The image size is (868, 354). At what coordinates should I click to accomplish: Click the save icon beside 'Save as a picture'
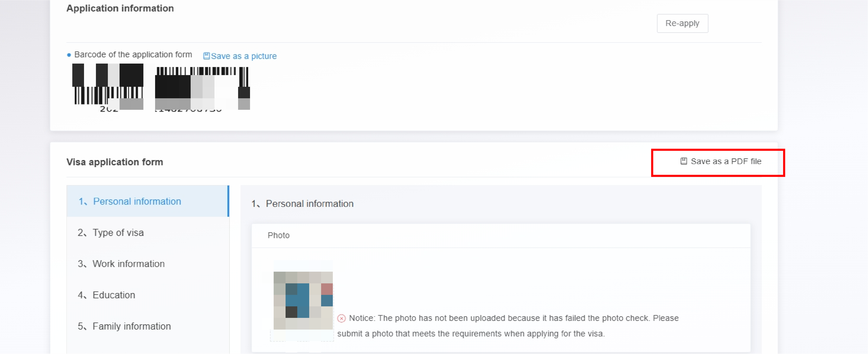click(206, 56)
